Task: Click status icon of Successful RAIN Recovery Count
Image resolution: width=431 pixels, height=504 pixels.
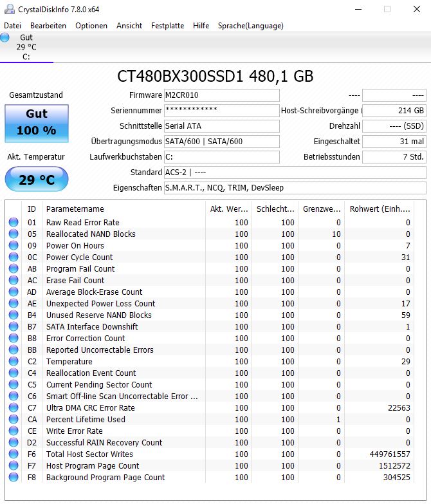Action: 14,442
